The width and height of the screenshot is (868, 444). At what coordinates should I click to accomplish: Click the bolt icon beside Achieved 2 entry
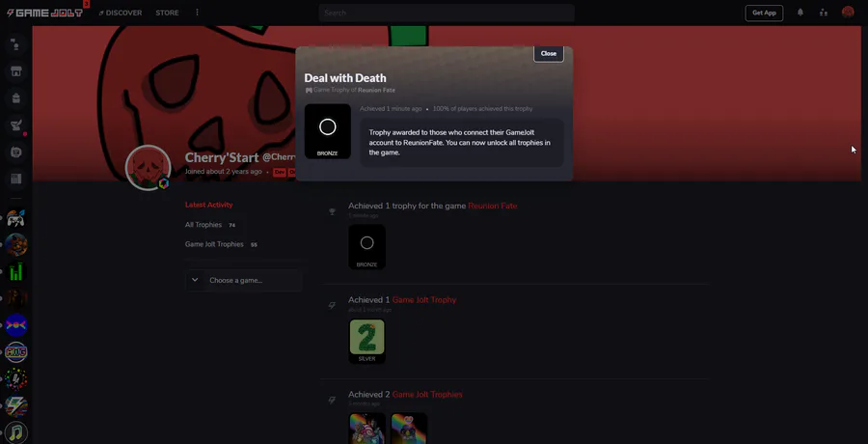332,400
